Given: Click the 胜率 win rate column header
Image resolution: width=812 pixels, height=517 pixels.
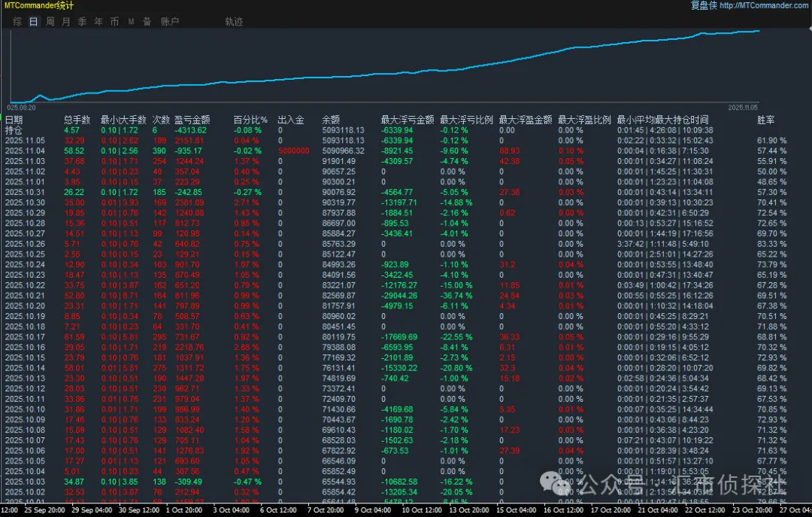Looking at the screenshot, I should pyautogui.click(x=766, y=120).
